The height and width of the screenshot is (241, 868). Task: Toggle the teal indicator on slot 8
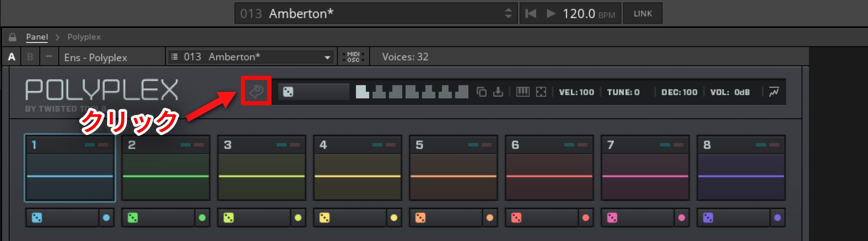tap(761, 145)
